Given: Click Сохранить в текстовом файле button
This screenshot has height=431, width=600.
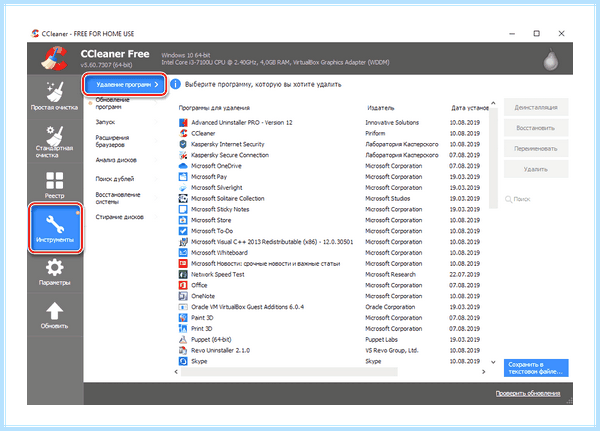Looking at the screenshot, I should pos(536,368).
